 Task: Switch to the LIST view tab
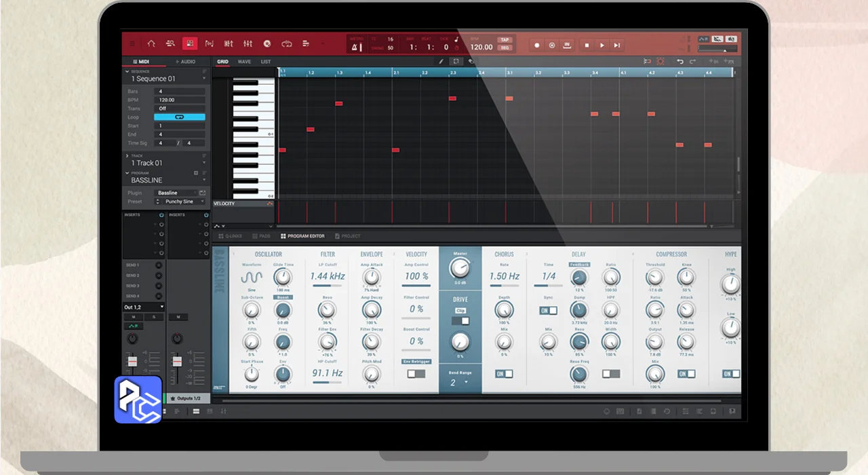[x=266, y=62]
